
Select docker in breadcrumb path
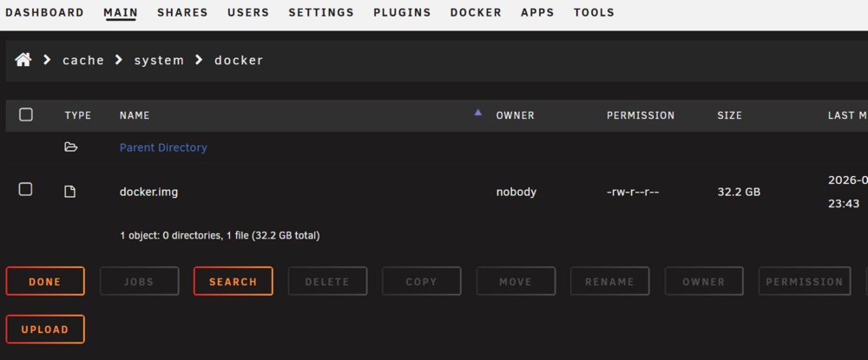(239, 60)
